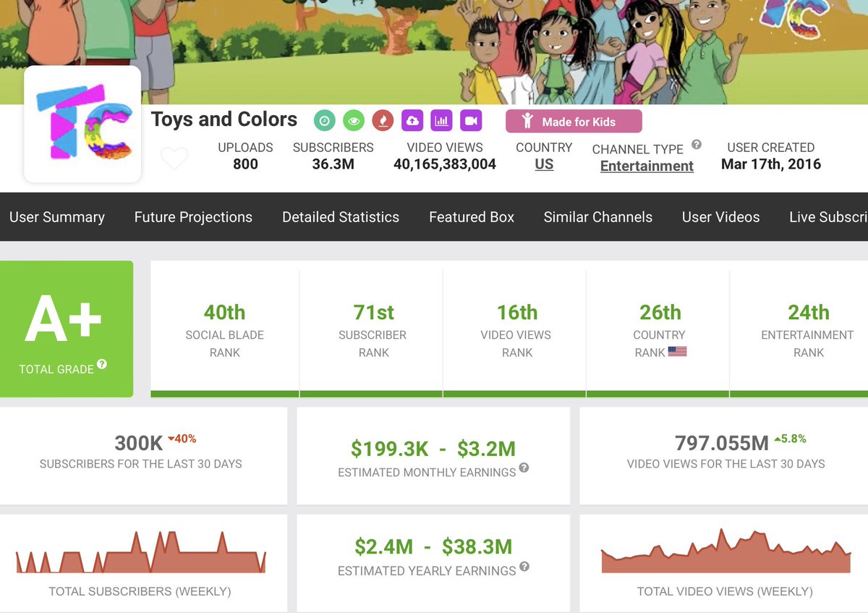Click the 300K subscribers last 30 days value
The width and height of the screenshot is (868, 613).
click(138, 443)
